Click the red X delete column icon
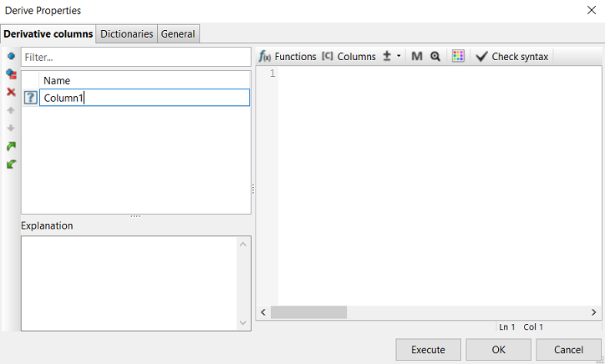This screenshot has height=364, width=605. tap(11, 92)
